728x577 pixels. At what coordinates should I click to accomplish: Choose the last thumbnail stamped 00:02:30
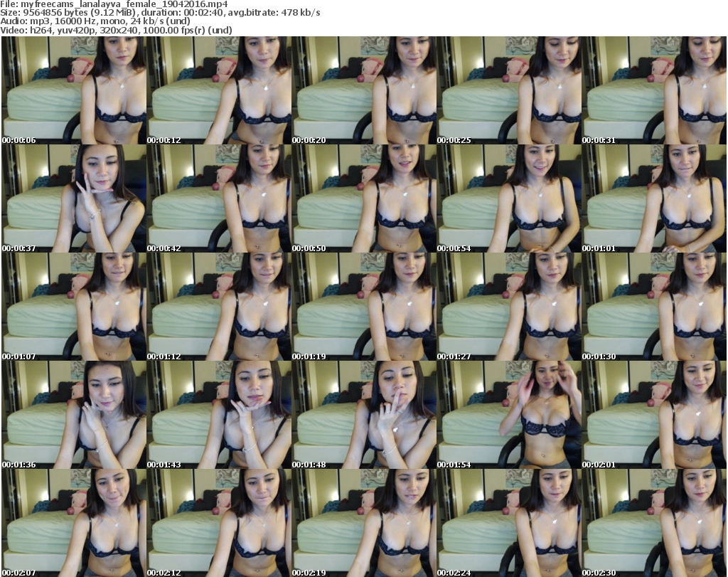[x=654, y=523]
